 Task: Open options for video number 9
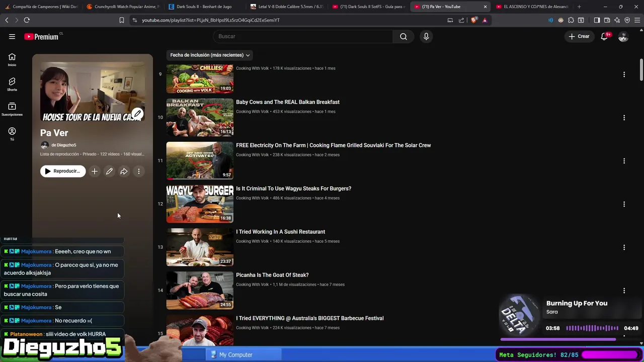(624, 74)
